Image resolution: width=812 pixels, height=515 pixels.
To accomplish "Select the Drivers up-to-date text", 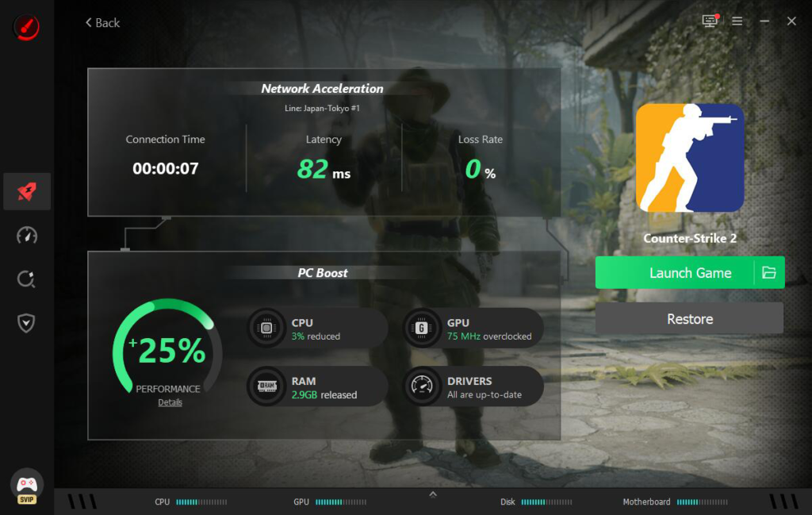I will pos(485,395).
